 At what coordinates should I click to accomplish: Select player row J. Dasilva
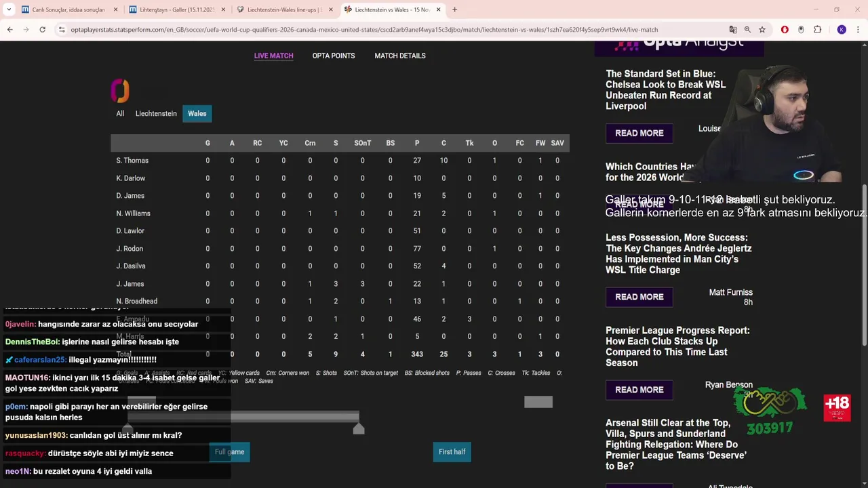[x=340, y=266]
